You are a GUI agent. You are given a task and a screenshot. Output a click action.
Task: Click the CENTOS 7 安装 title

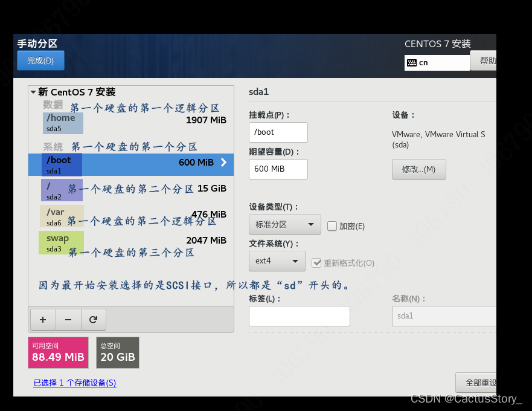point(438,44)
